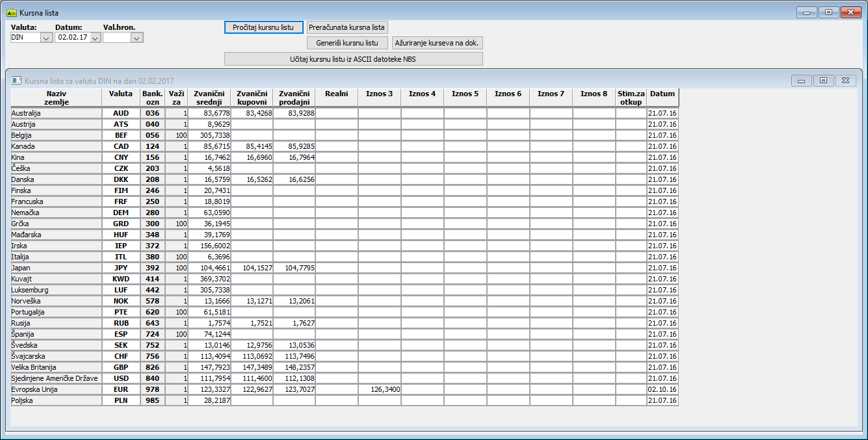
Task: Maximize the inner exchange rate table window
Action: (x=823, y=81)
